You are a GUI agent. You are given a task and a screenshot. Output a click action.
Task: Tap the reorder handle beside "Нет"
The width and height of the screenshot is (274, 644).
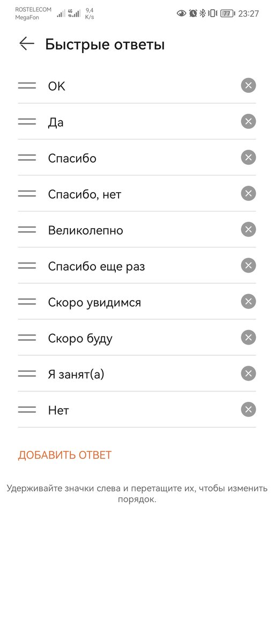pos(27,409)
